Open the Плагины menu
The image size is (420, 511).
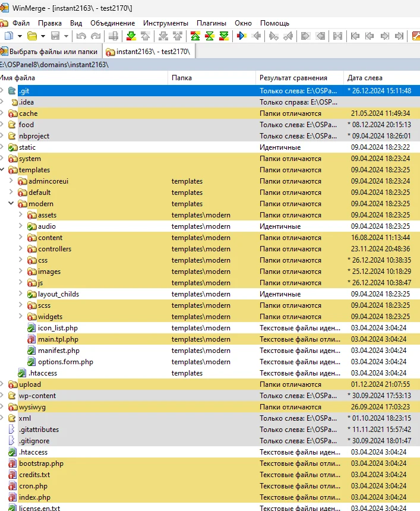(211, 23)
